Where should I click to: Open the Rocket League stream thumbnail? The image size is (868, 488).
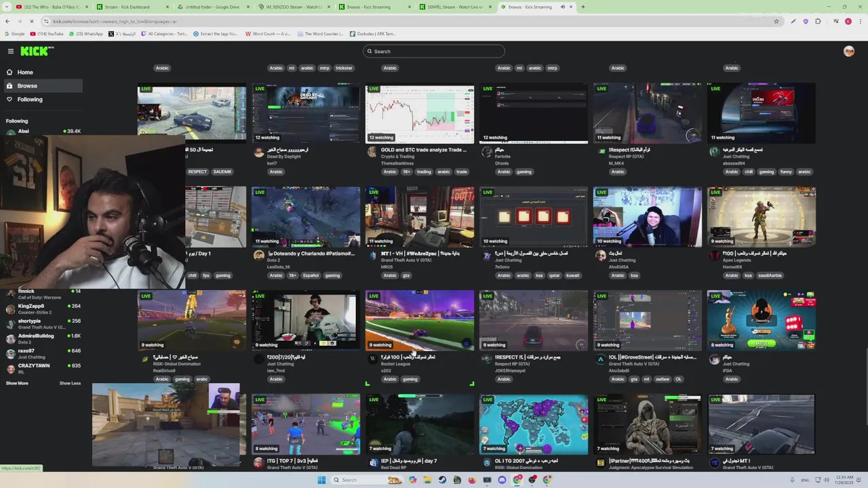[x=420, y=321]
